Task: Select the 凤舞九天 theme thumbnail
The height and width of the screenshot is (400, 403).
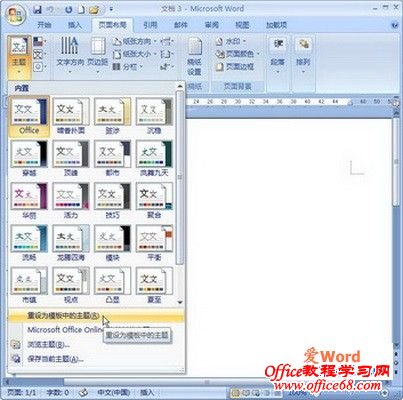Action: [154, 158]
